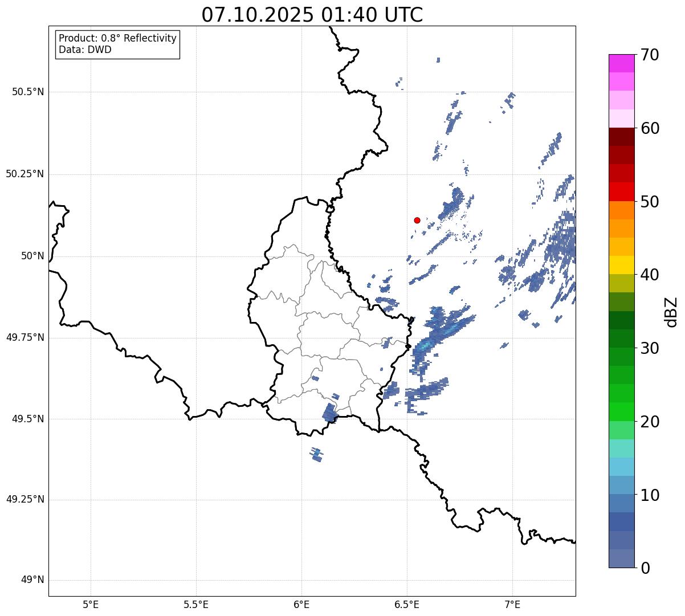Click the 50.5°N latitude label
The image size is (685, 616).
(x=28, y=92)
